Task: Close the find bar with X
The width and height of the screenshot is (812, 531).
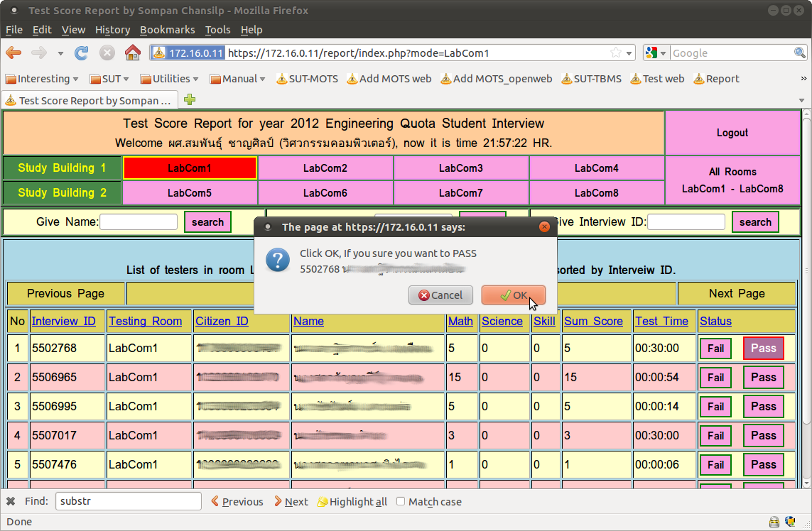Action: [11, 501]
